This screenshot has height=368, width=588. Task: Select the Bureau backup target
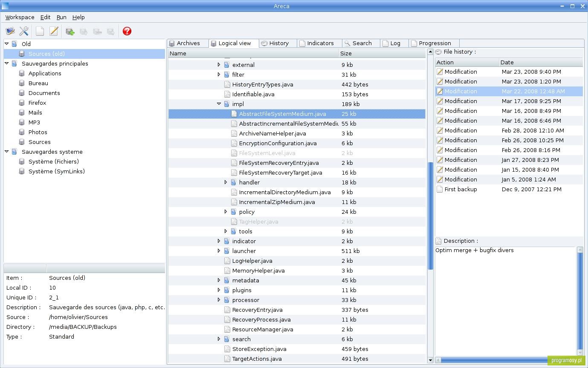(x=38, y=83)
